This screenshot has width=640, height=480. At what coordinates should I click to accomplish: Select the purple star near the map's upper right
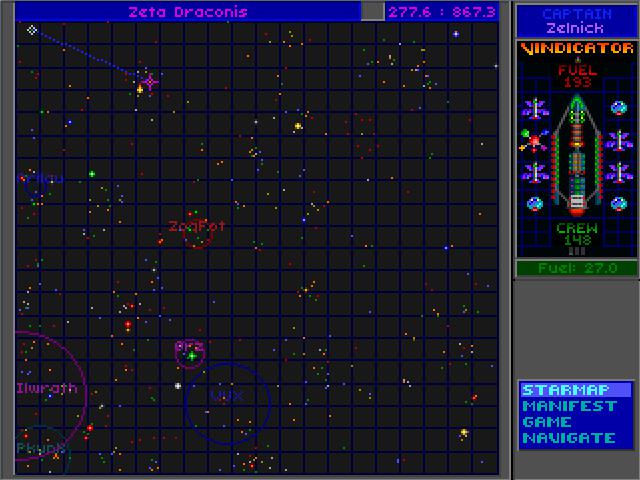456,34
